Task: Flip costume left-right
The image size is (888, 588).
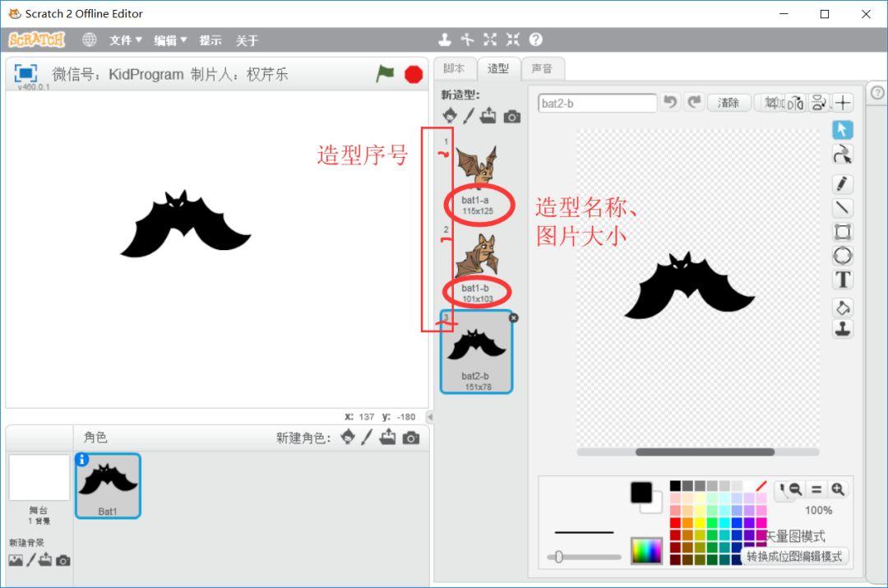Action: point(796,103)
